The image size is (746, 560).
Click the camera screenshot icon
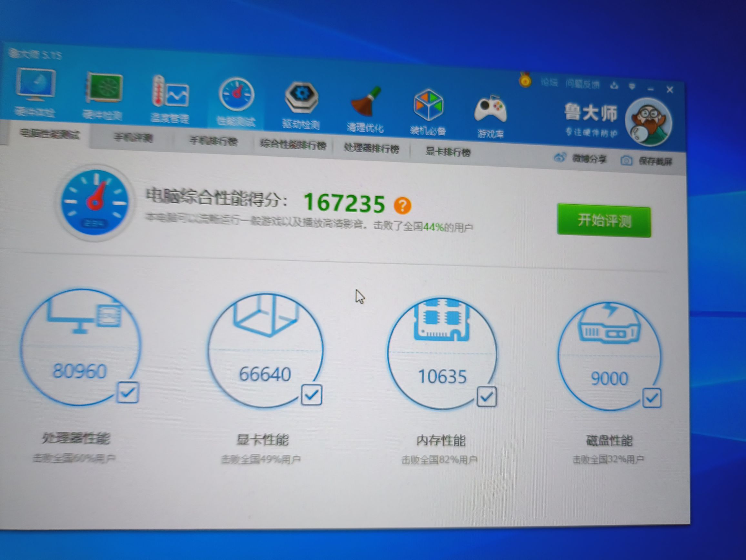click(x=626, y=160)
